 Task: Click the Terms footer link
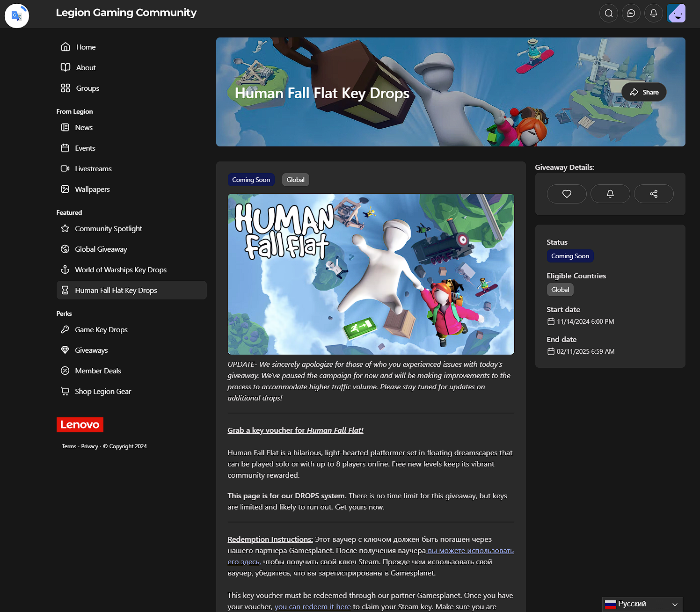pyautogui.click(x=69, y=446)
